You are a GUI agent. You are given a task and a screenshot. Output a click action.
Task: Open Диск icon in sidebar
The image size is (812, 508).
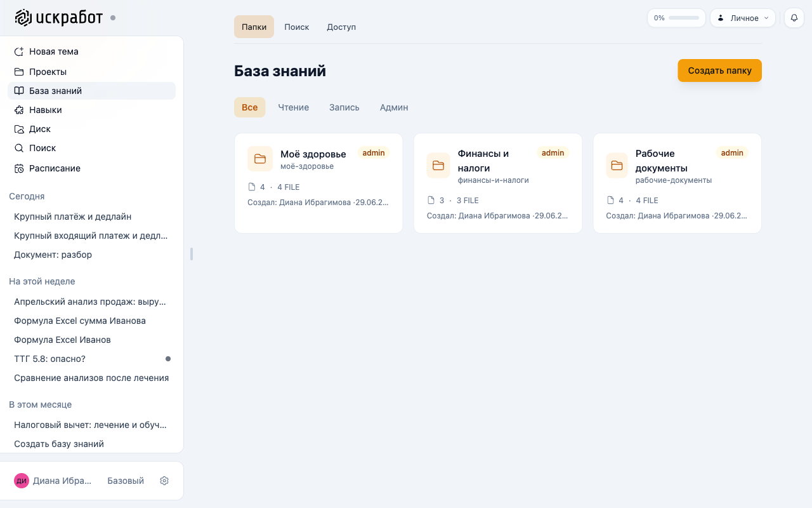[19, 129]
